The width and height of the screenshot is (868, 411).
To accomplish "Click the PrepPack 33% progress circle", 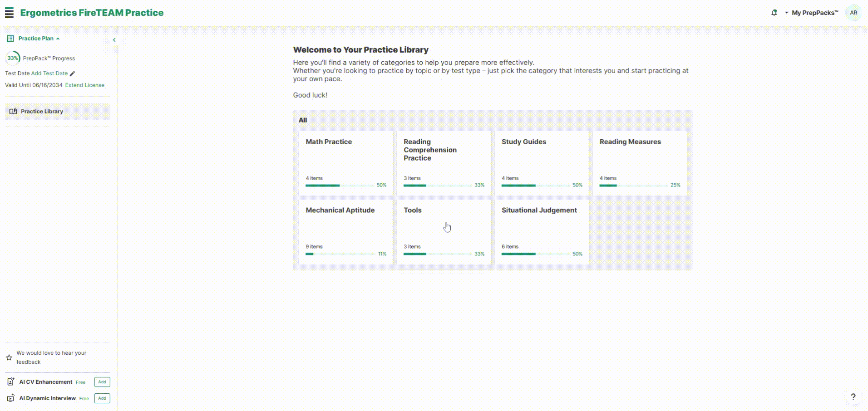I will 13,58.
